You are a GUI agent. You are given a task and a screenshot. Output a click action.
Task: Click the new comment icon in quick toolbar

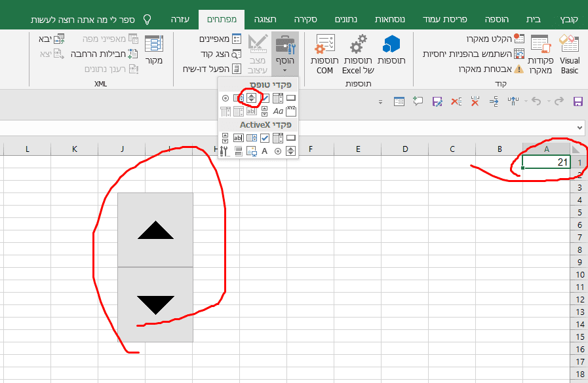tap(418, 101)
